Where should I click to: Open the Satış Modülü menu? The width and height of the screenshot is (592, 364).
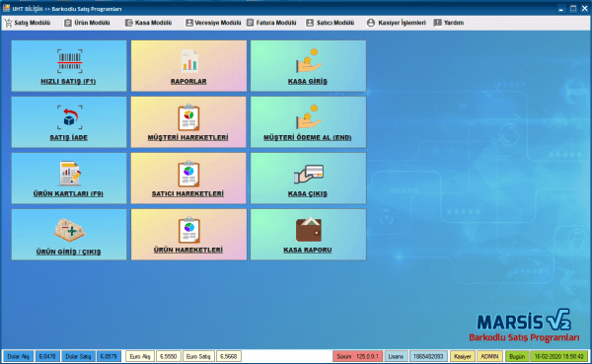(x=28, y=23)
